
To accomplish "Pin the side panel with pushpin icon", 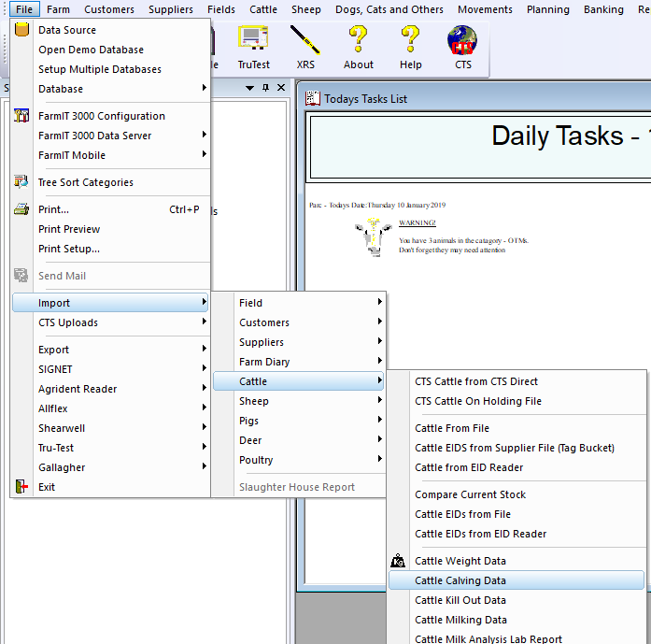I will (265, 88).
